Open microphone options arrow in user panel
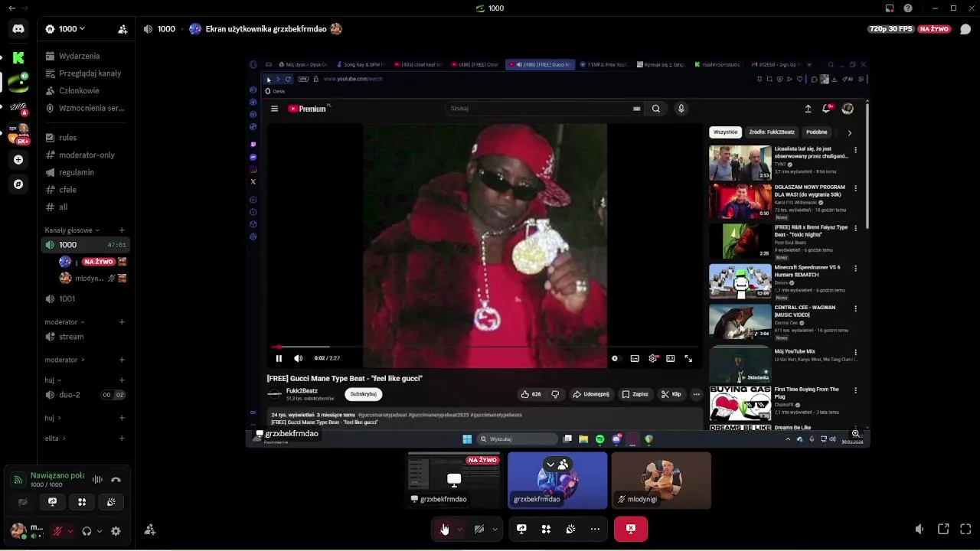Screen dimensions: 980x551 click(x=70, y=531)
